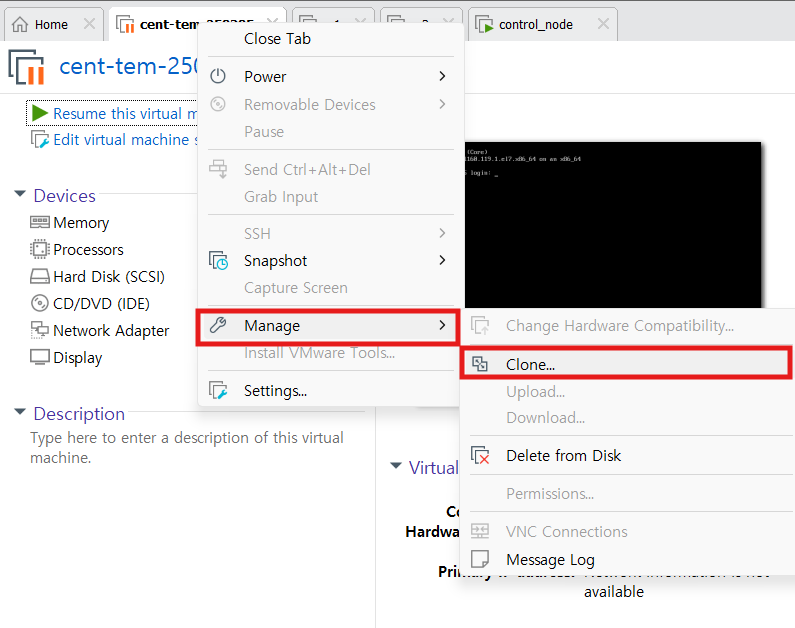The width and height of the screenshot is (795, 628).
Task: Select Memory in Devices list
Action: coord(81,223)
